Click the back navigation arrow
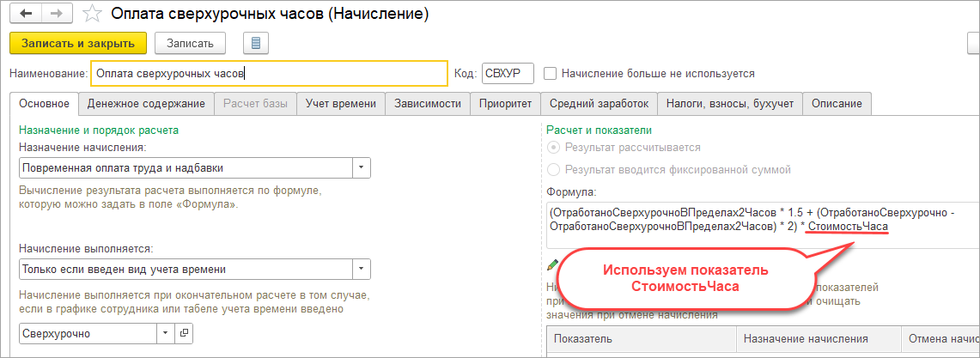980x358 pixels. click(24, 15)
